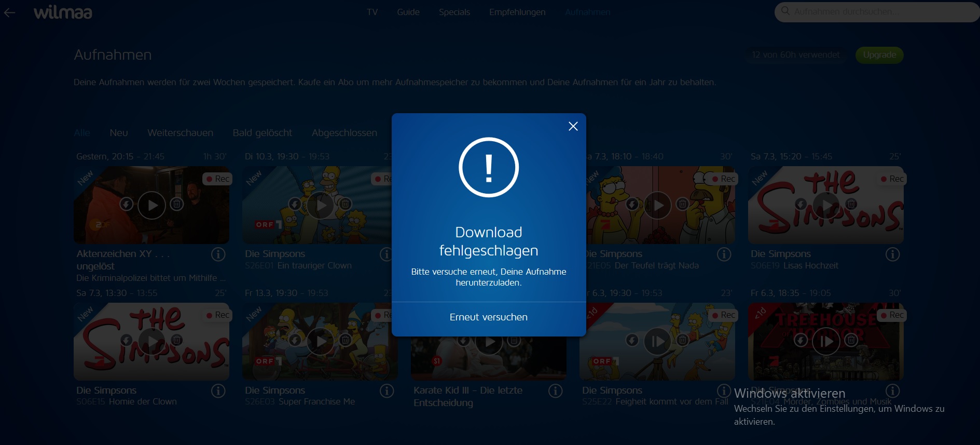Show info for Karate Kid III

556,391
